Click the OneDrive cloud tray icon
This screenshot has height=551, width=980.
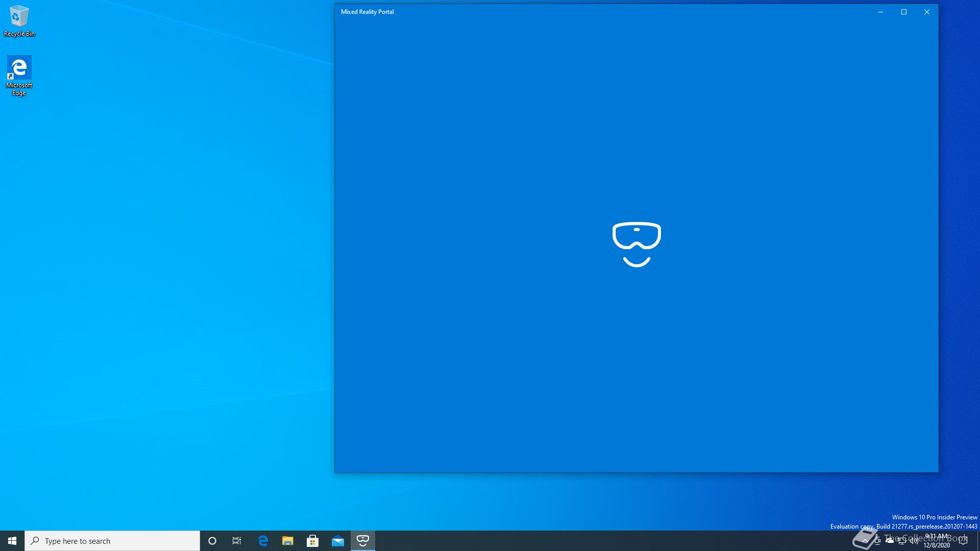click(x=890, y=541)
